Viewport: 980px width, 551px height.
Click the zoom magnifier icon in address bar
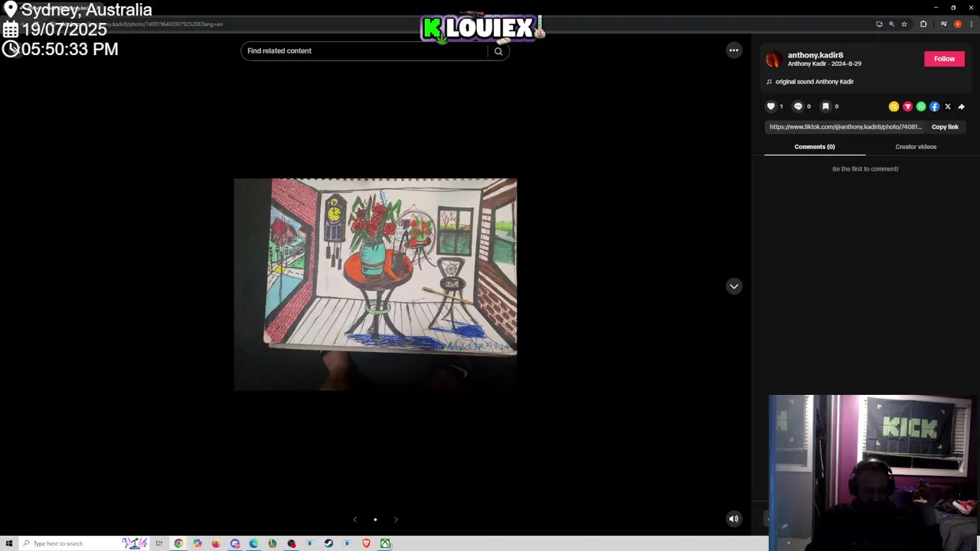coord(891,24)
